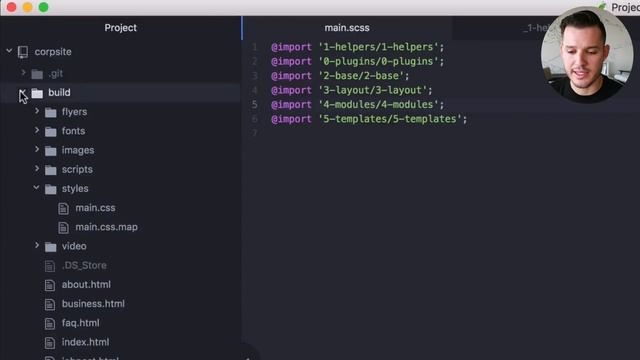Open .DS_Store in the tree
The width and height of the screenshot is (640, 360).
click(x=84, y=265)
